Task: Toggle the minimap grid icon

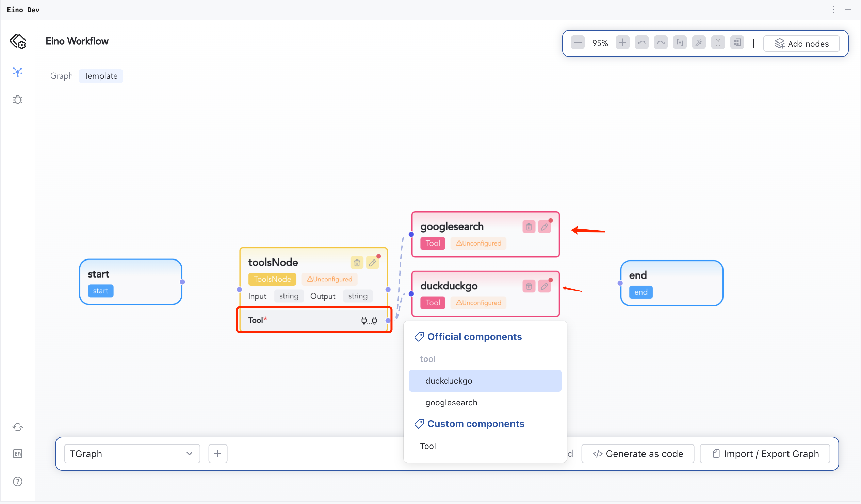Action: [737, 43]
